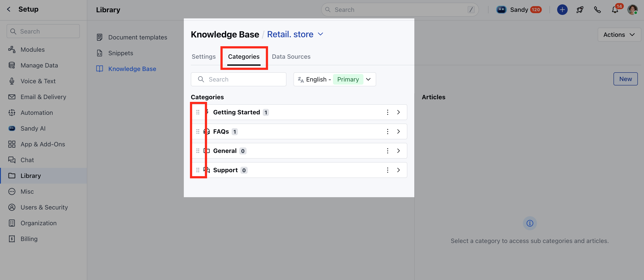Click the Setup back arrow

[x=9, y=9]
